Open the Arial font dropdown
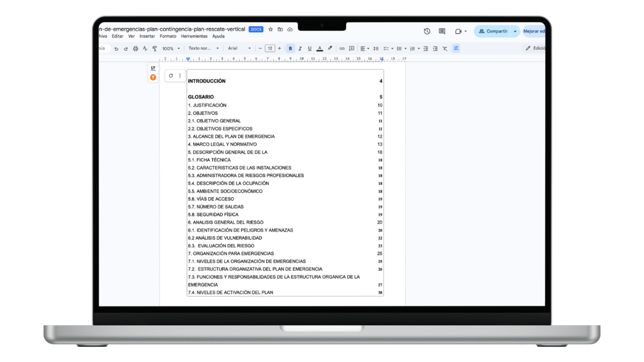This screenshot has width=644, height=362. click(239, 49)
